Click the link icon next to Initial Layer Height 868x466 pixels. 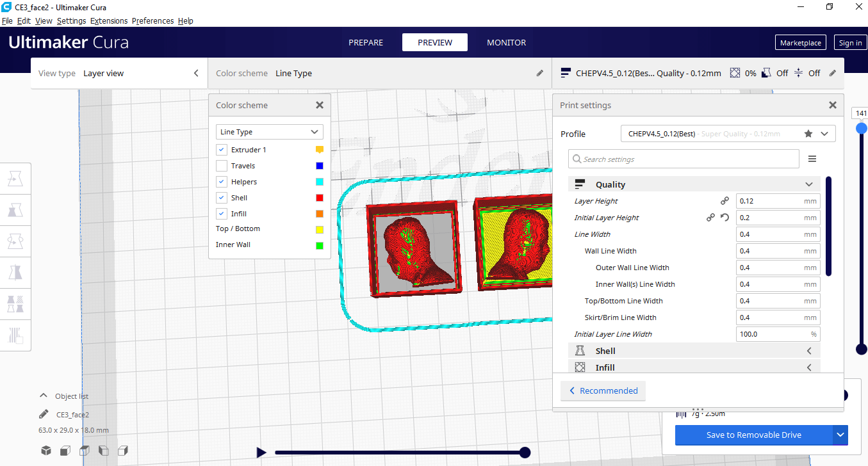pyautogui.click(x=710, y=218)
